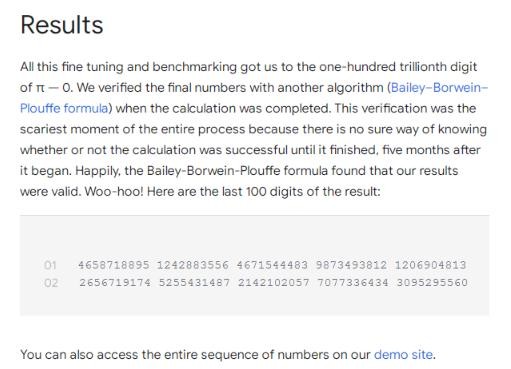The image size is (511, 369).
Task: Click digit group 2142102057
Action: coord(274,283)
